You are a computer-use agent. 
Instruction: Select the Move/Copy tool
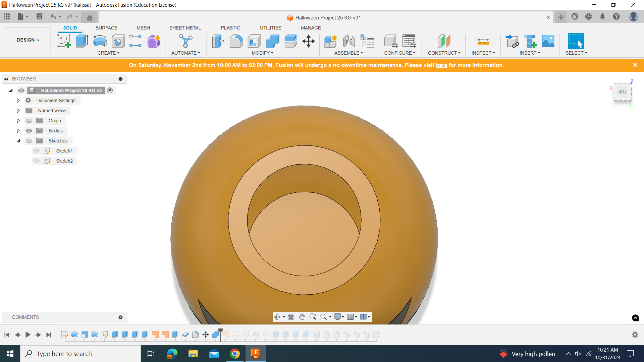pos(309,41)
